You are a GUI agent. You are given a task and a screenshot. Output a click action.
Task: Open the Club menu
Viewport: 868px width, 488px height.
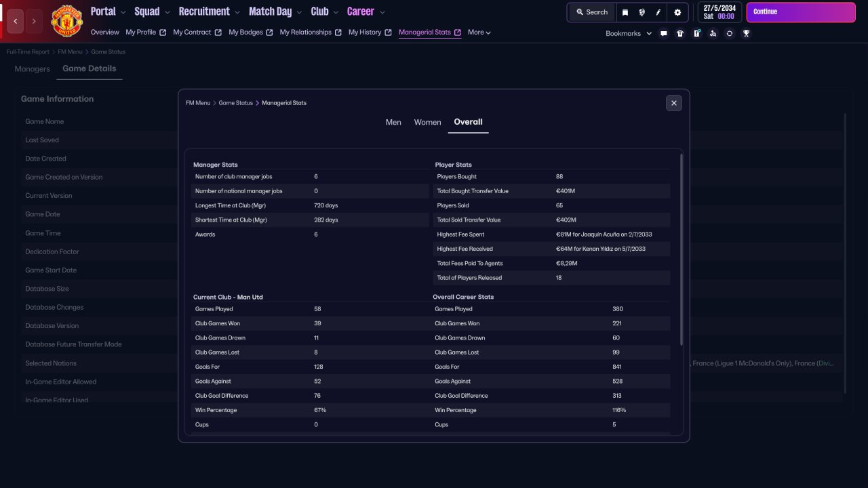pos(319,12)
